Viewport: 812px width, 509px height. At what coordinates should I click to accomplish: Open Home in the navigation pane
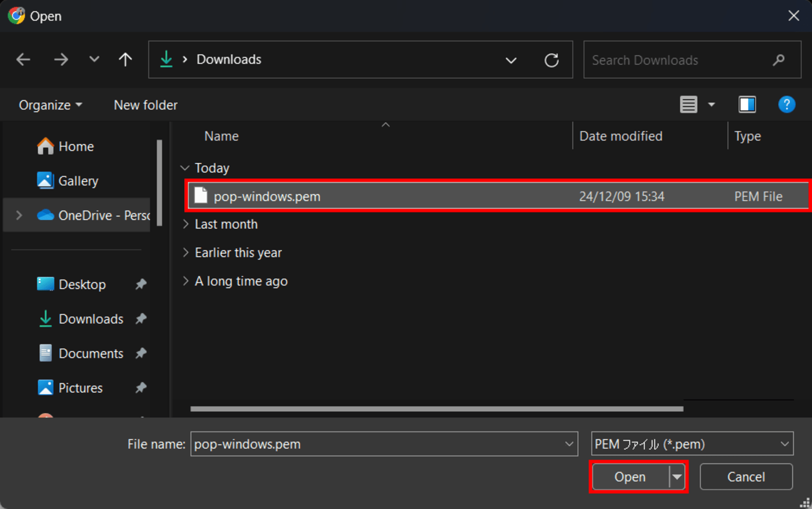[65, 146]
